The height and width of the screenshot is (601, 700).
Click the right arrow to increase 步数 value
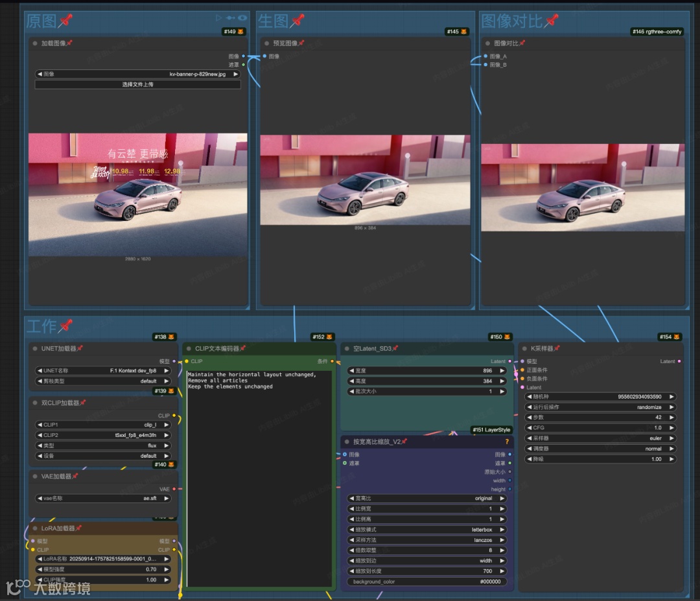click(671, 418)
